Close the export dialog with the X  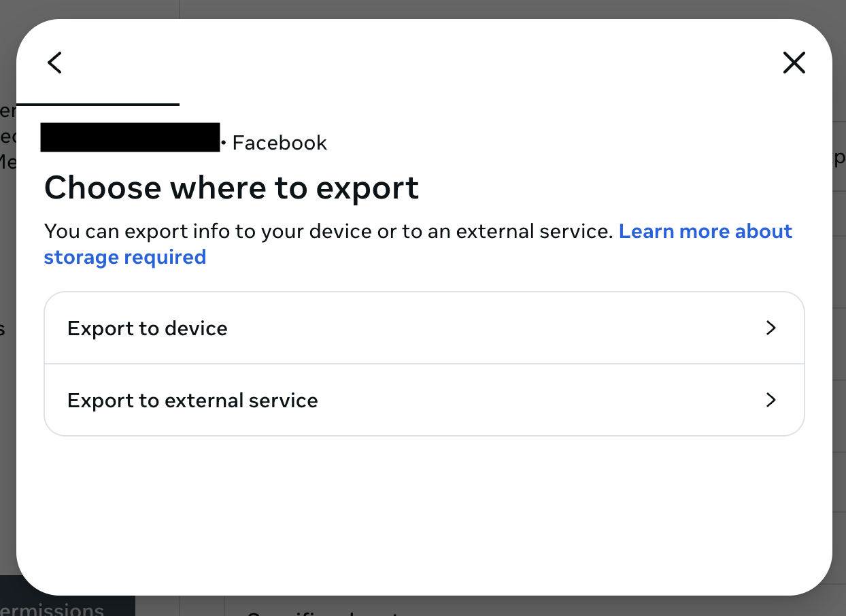794,63
